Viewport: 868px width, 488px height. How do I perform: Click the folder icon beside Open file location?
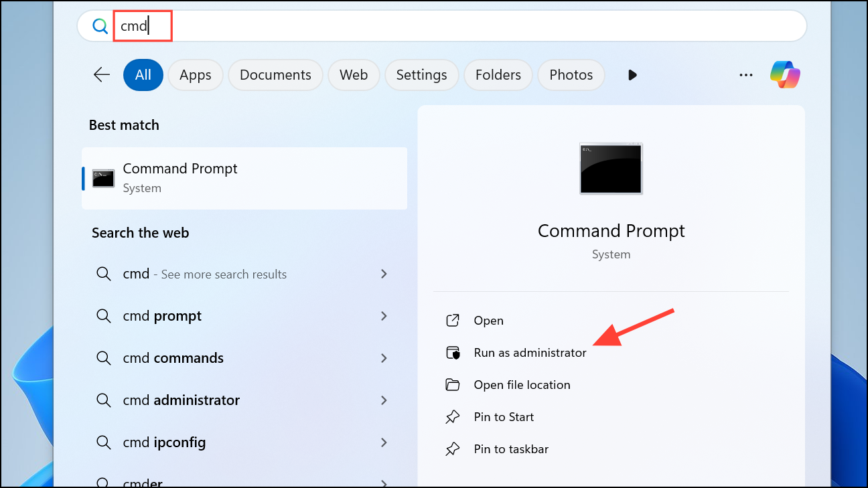point(453,385)
